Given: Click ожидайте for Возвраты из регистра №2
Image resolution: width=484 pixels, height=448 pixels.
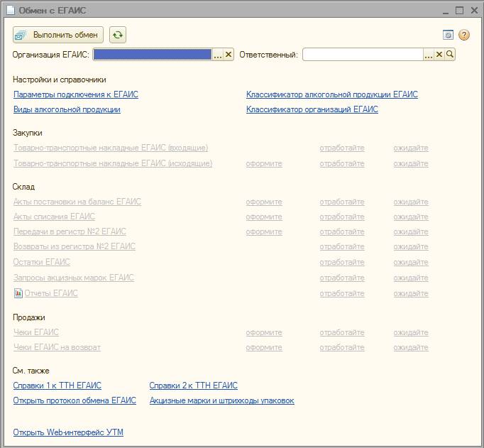Looking at the screenshot, I should (411, 247).
